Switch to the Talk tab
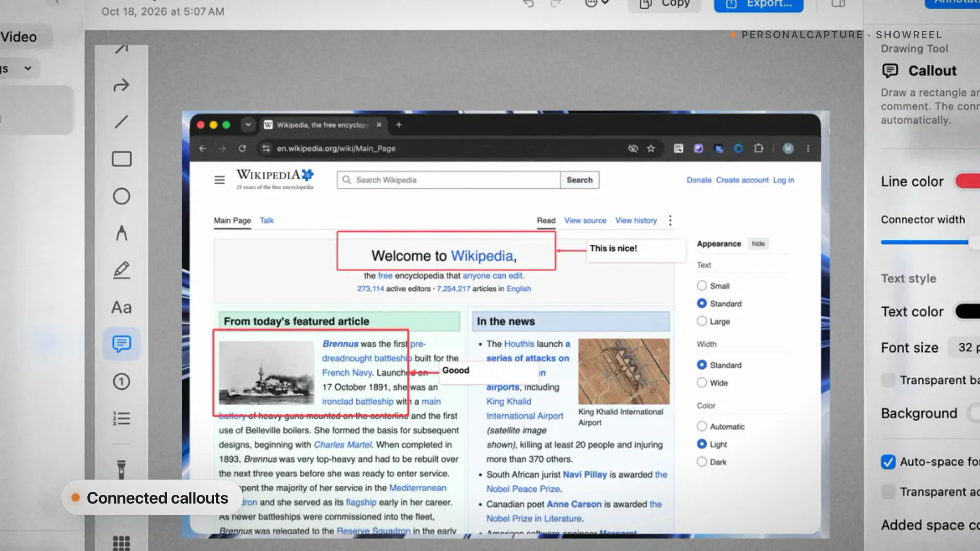The image size is (980, 551). [267, 220]
